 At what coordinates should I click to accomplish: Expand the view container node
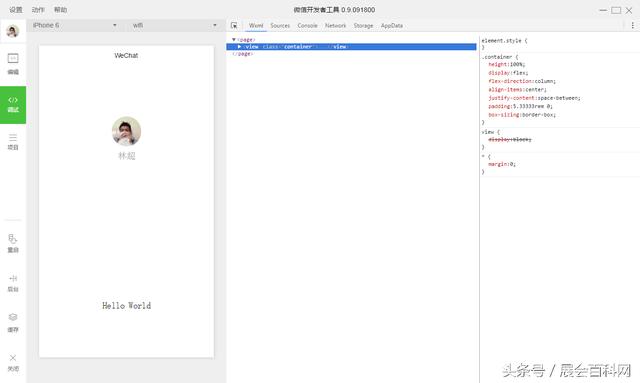pyautogui.click(x=240, y=47)
